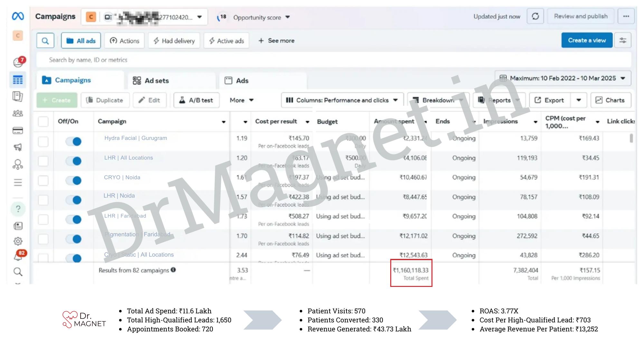The height and width of the screenshot is (363, 644).
Task: Click the Export button
Action: (550, 100)
